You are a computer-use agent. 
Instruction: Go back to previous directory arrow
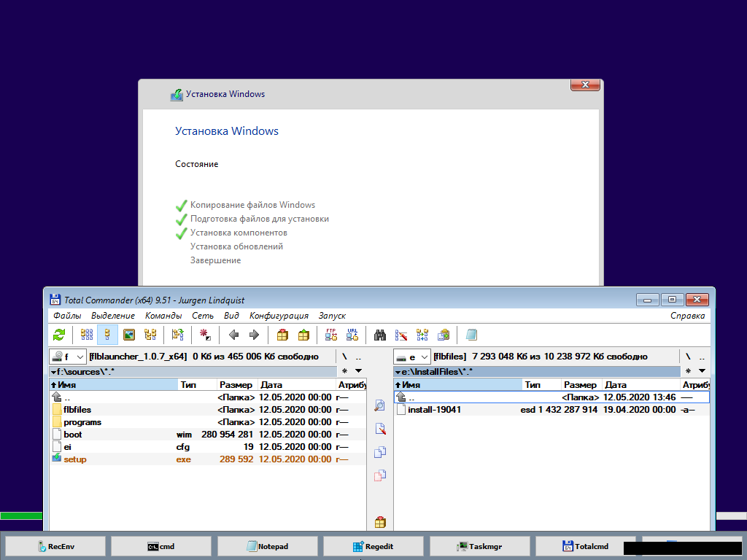click(x=233, y=335)
